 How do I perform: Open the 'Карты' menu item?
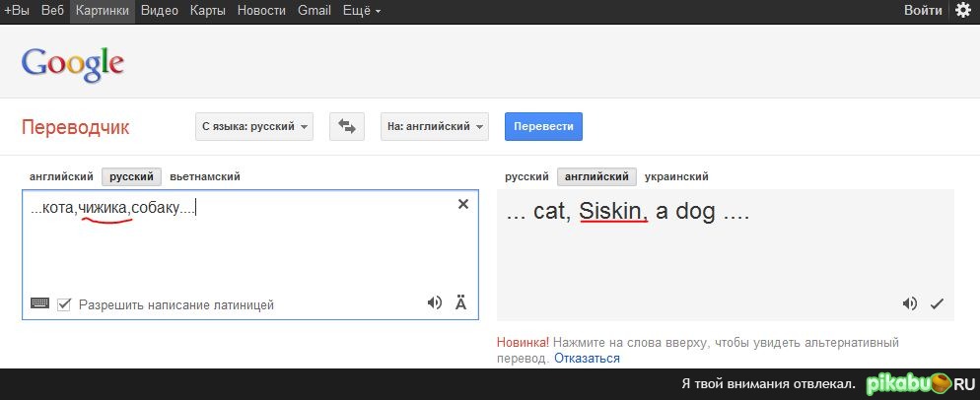(x=207, y=11)
